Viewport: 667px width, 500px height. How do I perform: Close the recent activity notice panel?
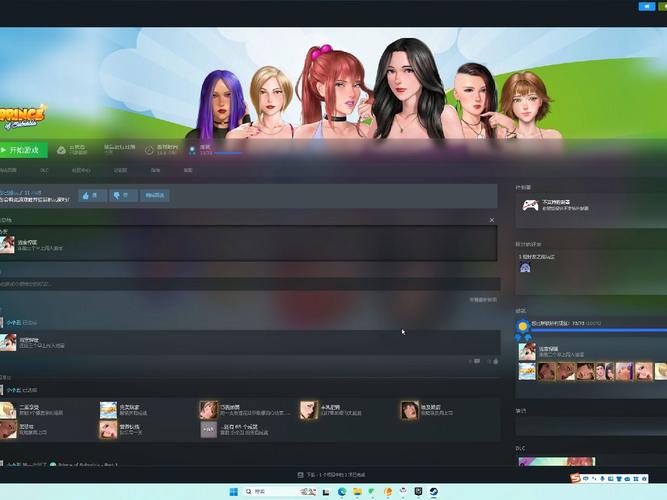click(x=491, y=219)
